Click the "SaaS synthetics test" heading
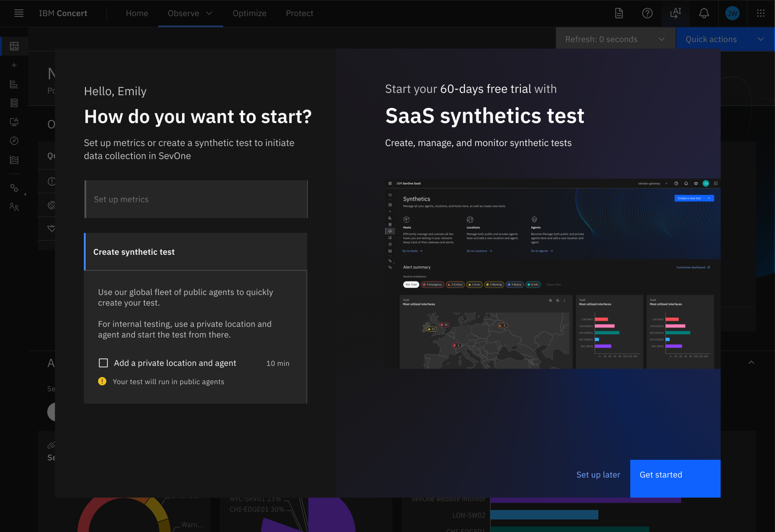 click(484, 116)
